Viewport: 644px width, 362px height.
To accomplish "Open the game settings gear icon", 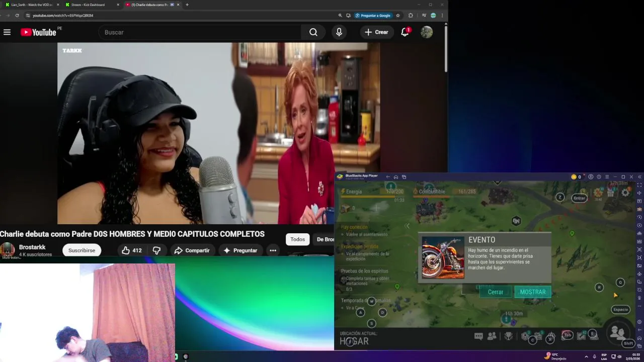I will coord(625,193).
